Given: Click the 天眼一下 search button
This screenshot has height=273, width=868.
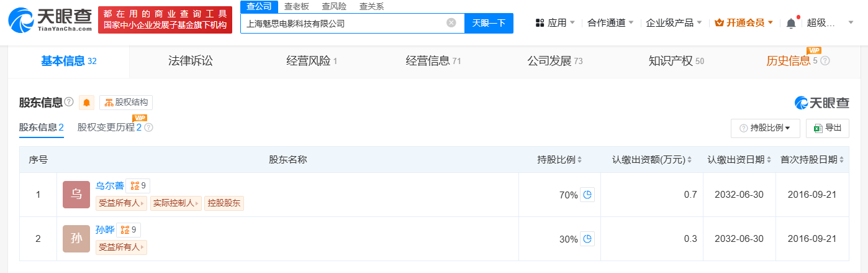Looking at the screenshot, I should pos(489,23).
